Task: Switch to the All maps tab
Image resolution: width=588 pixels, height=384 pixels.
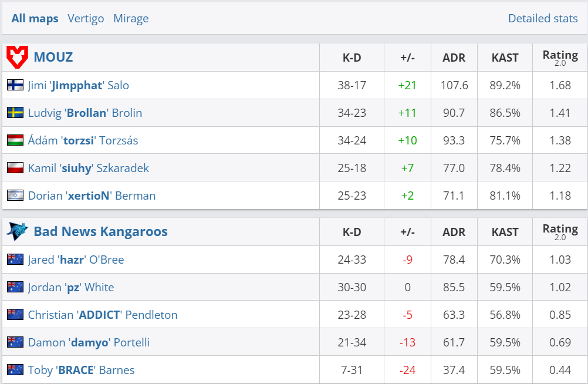Action: pyautogui.click(x=35, y=18)
